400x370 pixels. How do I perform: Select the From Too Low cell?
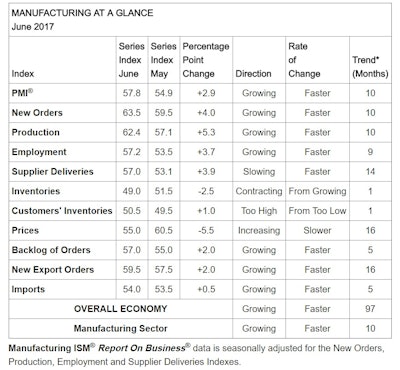317,211
